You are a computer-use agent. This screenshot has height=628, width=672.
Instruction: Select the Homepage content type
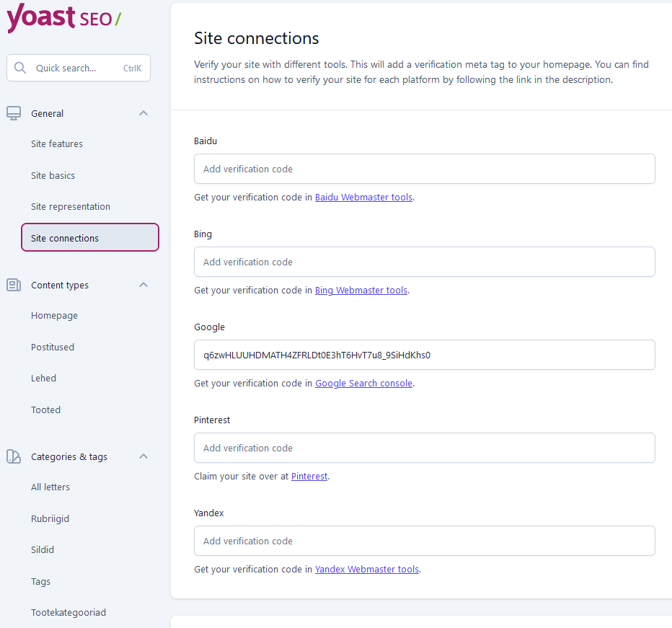click(x=54, y=316)
